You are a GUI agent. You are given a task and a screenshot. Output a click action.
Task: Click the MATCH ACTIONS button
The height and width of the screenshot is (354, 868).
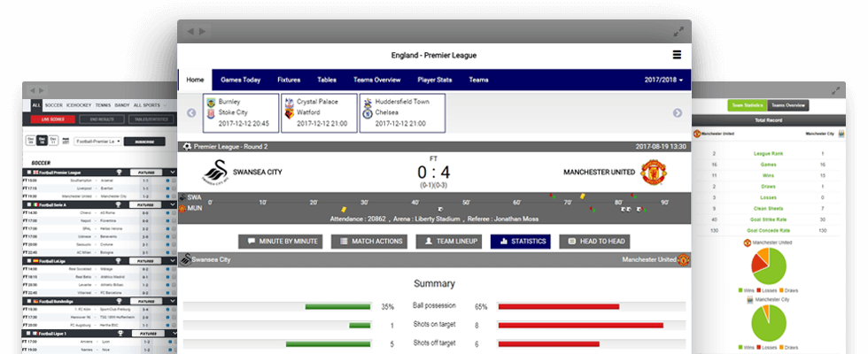click(369, 242)
